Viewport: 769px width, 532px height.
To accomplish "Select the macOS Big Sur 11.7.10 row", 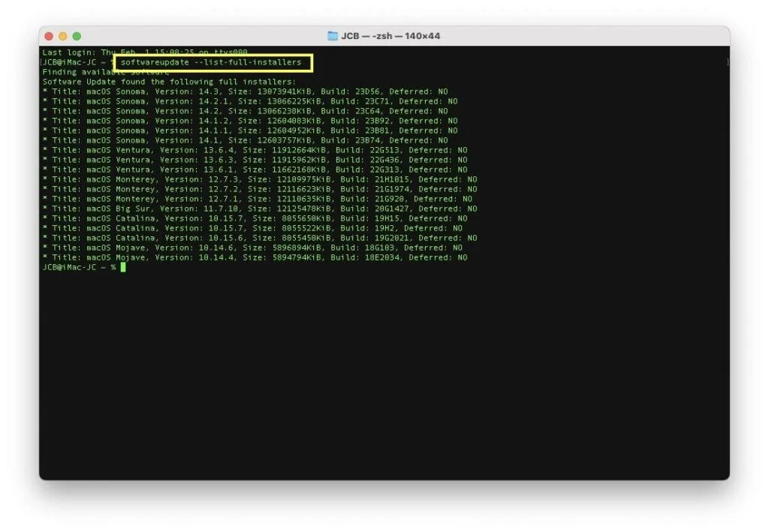I will point(260,209).
